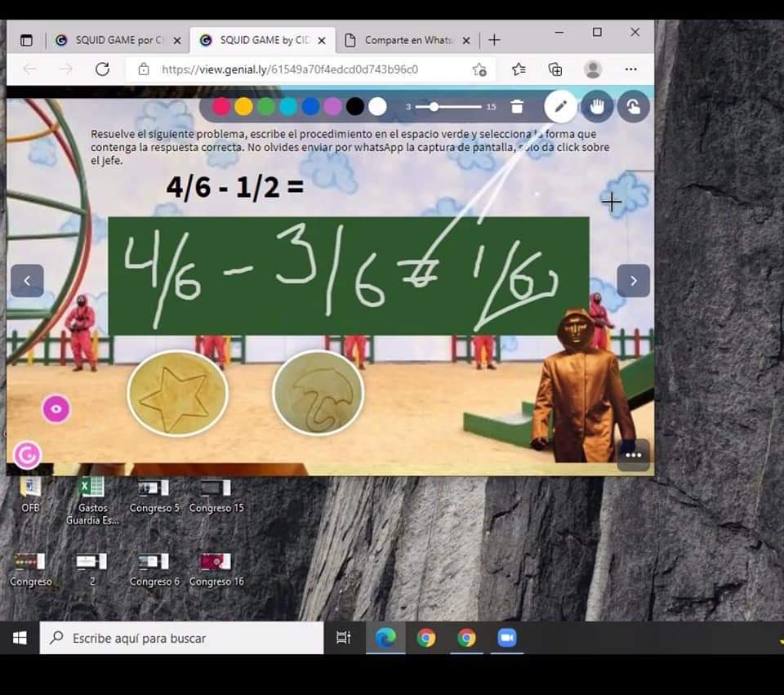The width and height of the screenshot is (784, 695).
Task: Close the 'SQUID GAME por' tab
Action: pyautogui.click(x=177, y=41)
